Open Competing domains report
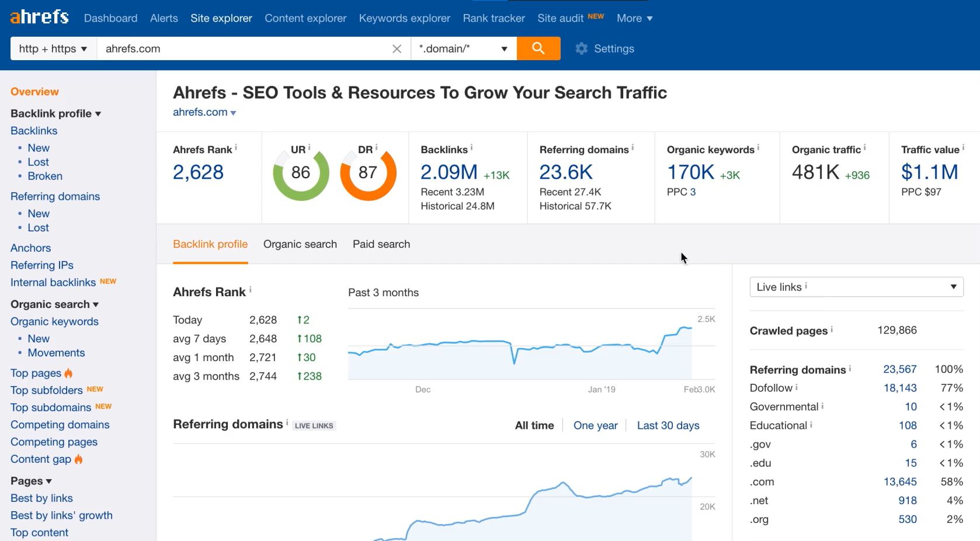 60,425
